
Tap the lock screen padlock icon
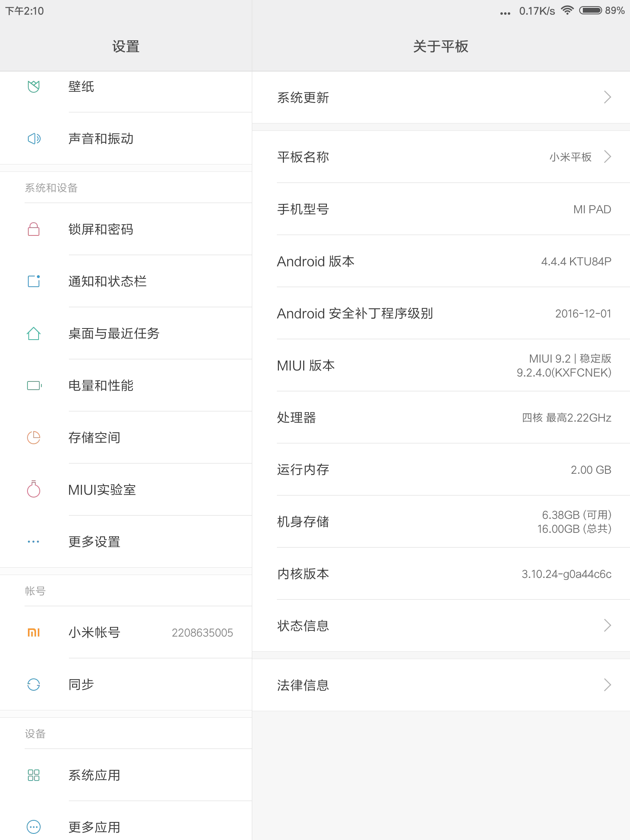click(34, 229)
